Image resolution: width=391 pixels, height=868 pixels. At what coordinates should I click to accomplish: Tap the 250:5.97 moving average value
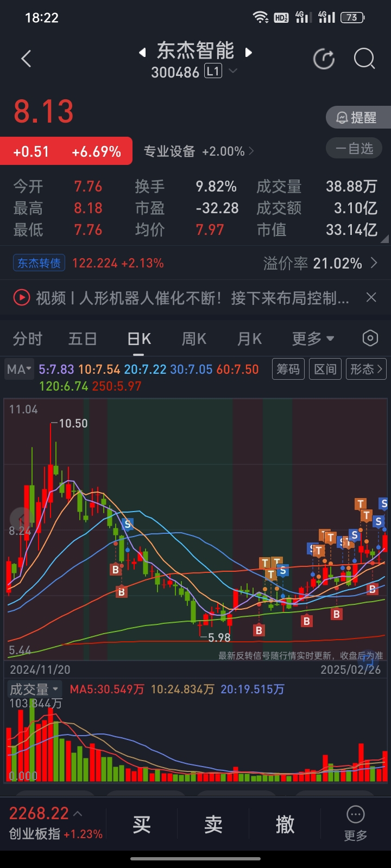117,386
